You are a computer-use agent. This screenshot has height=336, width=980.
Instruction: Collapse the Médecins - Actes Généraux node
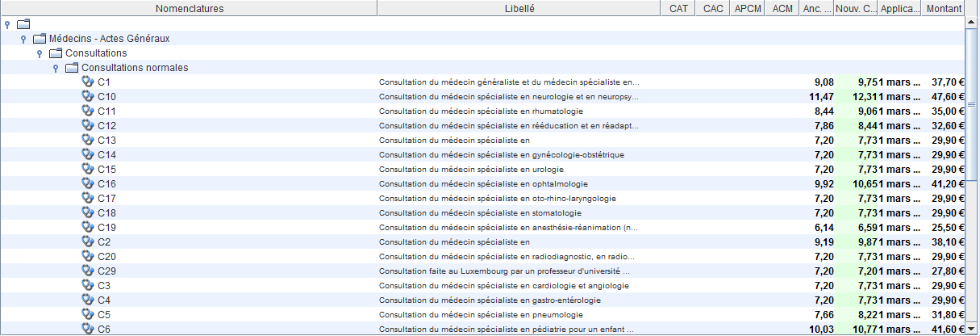pos(23,39)
